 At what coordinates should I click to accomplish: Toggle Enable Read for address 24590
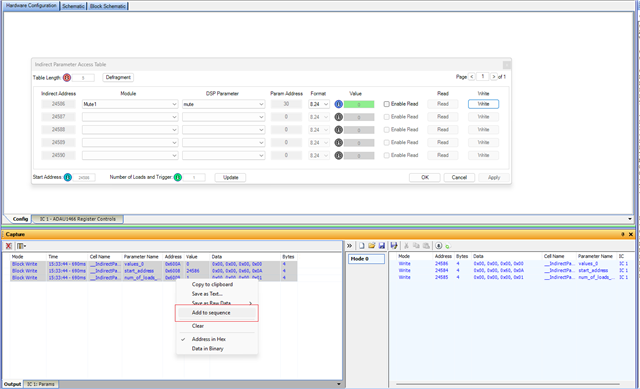tap(386, 155)
